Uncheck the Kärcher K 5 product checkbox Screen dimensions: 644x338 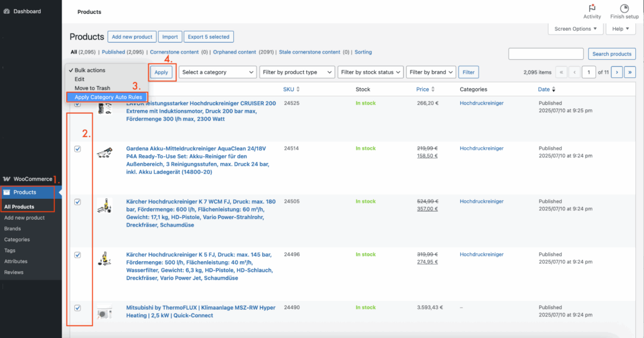(x=77, y=255)
